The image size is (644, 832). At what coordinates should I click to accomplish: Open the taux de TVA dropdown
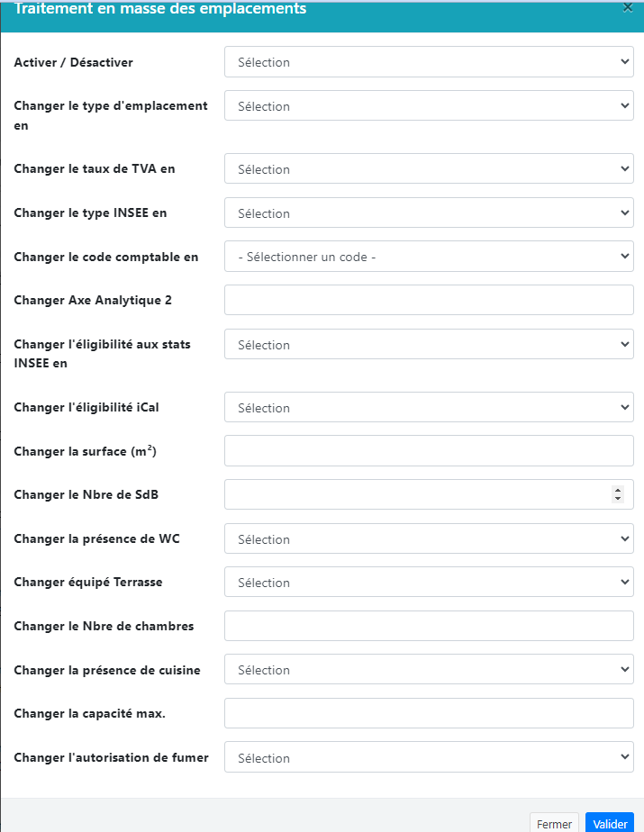click(429, 169)
